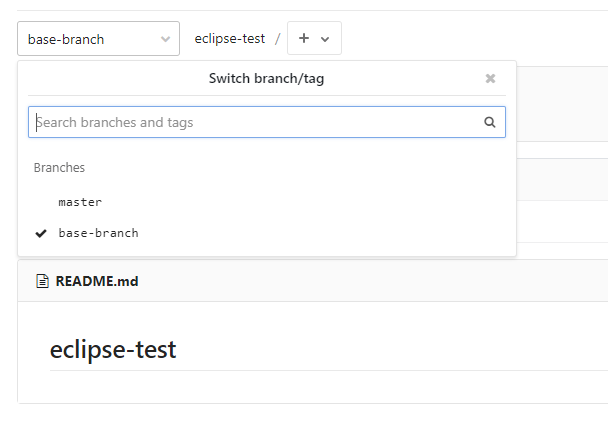Open the eclipse-test breadcrumb link

[x=230, y=39]
